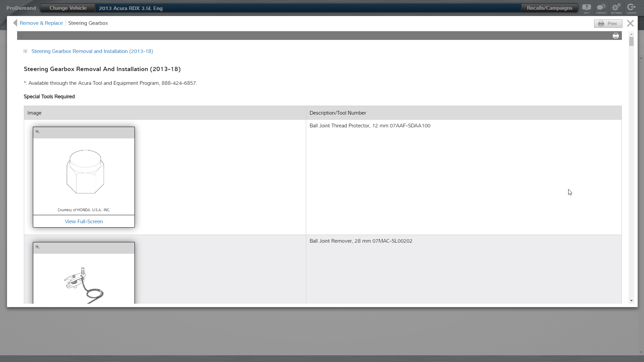The image size is (644, 362).
Task: Open the Settings gears icon
Action: [x=616, y=8]
